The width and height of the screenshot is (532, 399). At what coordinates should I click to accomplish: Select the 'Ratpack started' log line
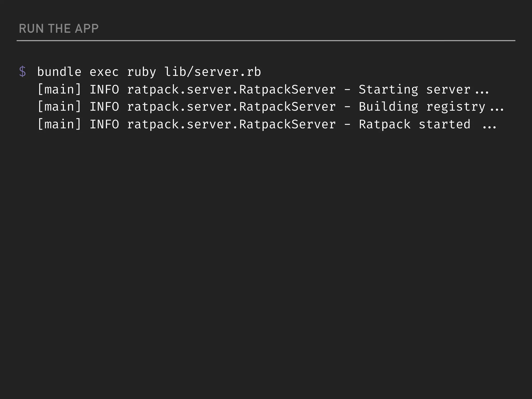(267, 124)
